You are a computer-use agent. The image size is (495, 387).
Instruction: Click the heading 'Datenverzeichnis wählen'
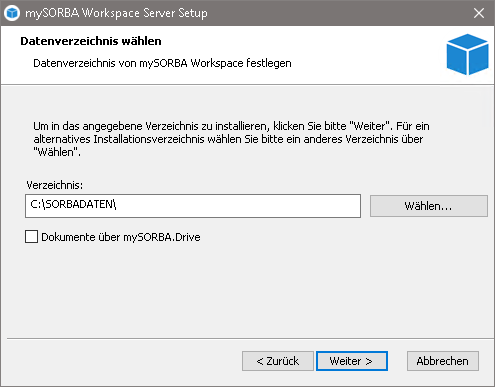(x=91, y=41)
